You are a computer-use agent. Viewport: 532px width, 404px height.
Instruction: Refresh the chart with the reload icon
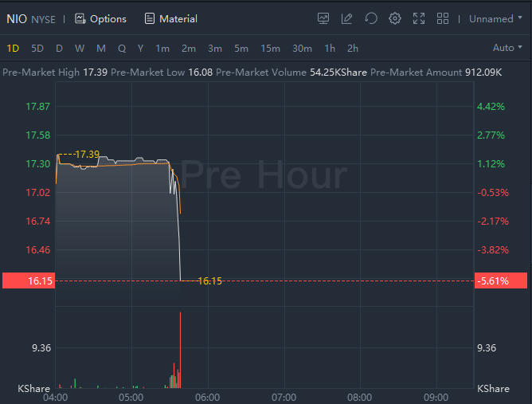point(370,18)
